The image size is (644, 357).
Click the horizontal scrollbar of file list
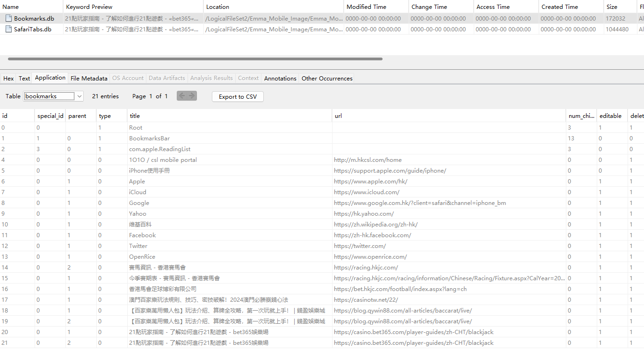pos(195,59)
